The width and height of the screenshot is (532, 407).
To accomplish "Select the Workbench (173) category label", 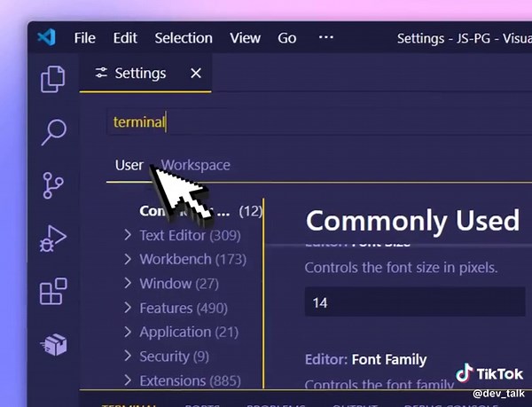I will [192, 260].
